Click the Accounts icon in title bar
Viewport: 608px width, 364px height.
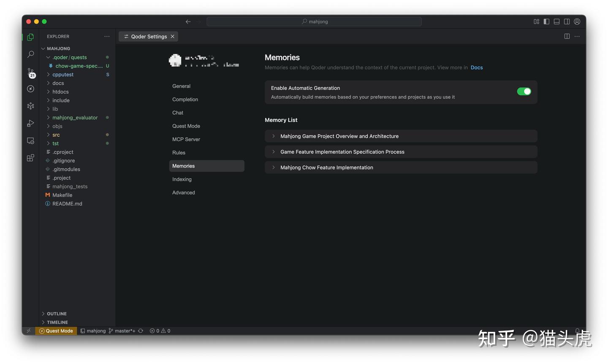tap(577, 22)
